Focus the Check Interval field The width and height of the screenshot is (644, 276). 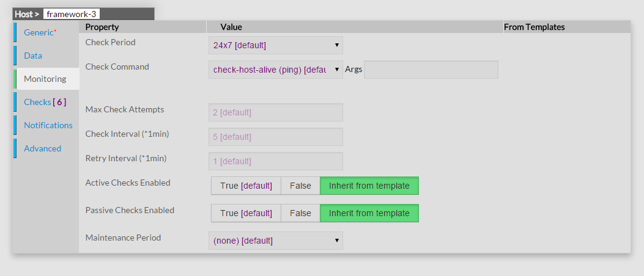[x=275, y=137]
